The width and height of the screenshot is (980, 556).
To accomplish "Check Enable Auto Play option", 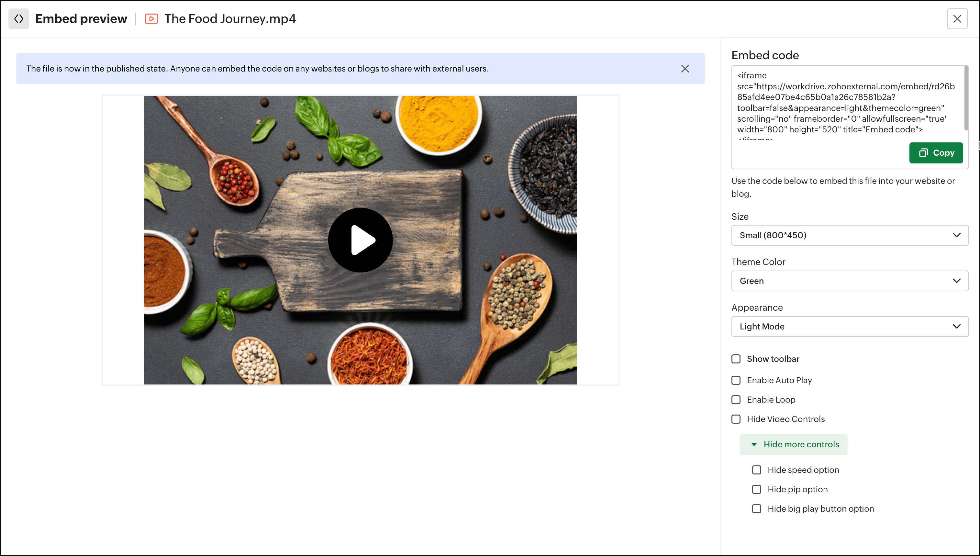I will pos(736,380).
